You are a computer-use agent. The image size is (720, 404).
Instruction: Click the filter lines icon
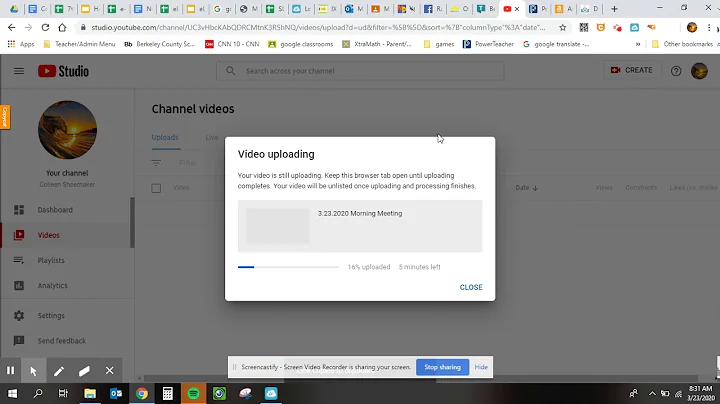coord(156,163)
